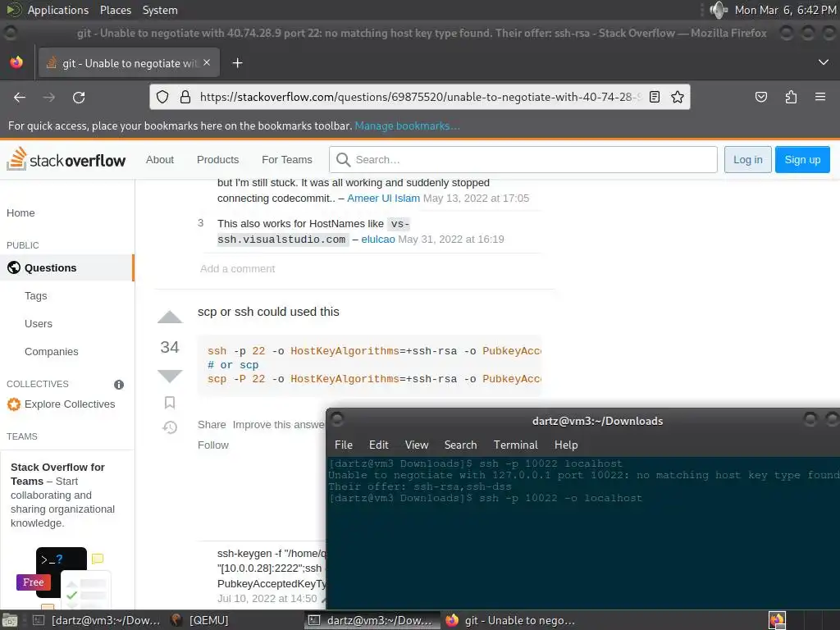
Task: Open terminal Terminal menu
Action: [x=515, y=445]
